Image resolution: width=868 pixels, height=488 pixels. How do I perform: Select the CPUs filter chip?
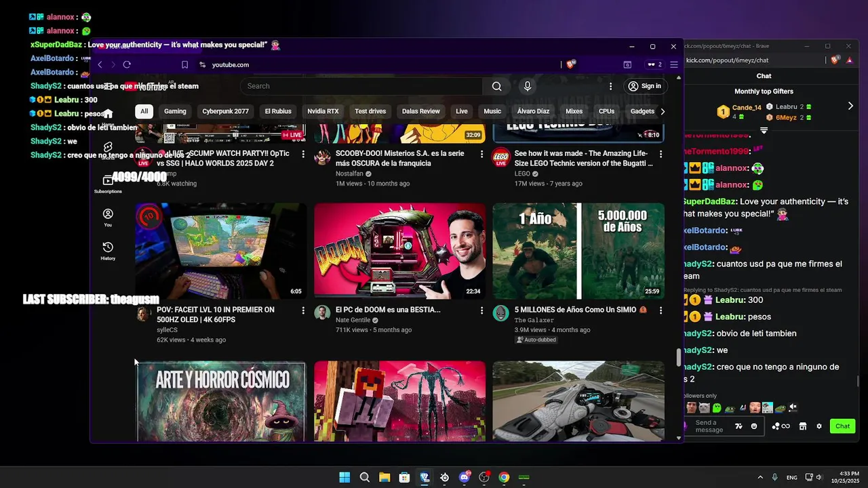pos(606,111)
